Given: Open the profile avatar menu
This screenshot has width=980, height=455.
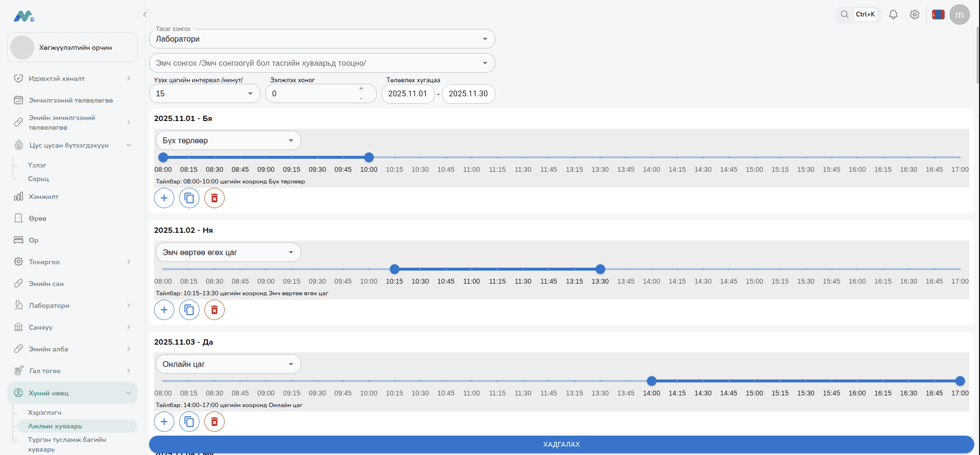Looking at the screenshot, I should tap(960, 15).
